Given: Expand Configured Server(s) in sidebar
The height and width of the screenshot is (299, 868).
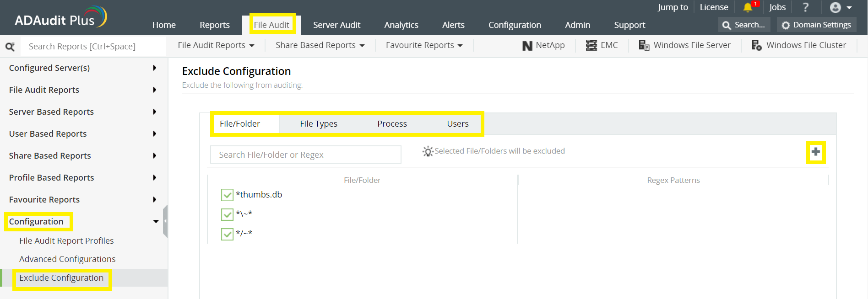Looking at the screenshot, I should click(82, 68).
